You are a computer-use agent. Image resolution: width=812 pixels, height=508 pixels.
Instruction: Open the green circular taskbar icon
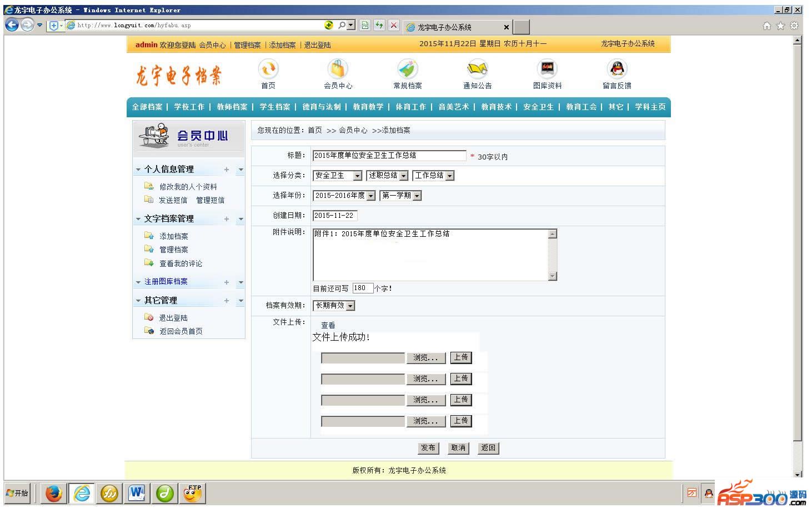click(x=164, y=493)
